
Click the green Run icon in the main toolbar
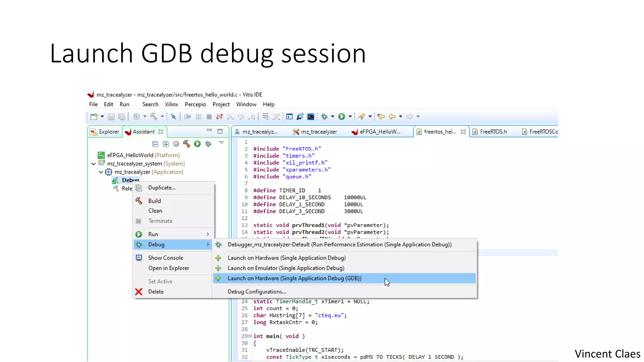pyautogui.click(x=341, y=117)
